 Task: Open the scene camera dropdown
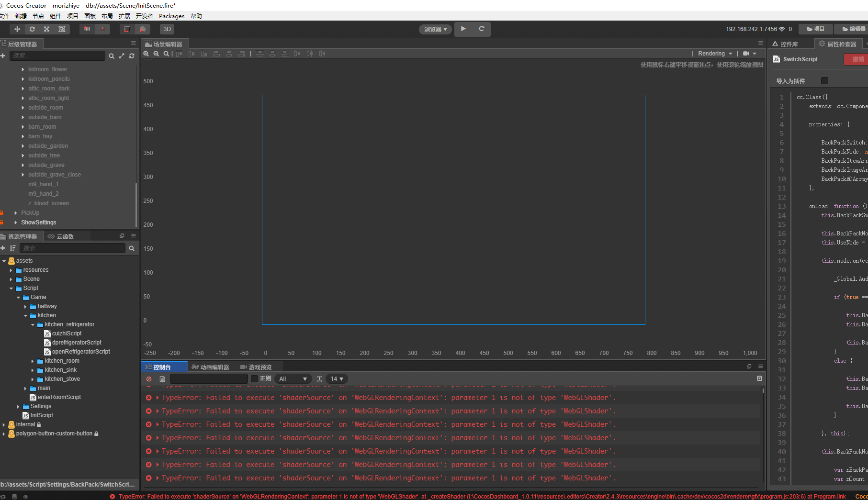(x=750, y=54)
